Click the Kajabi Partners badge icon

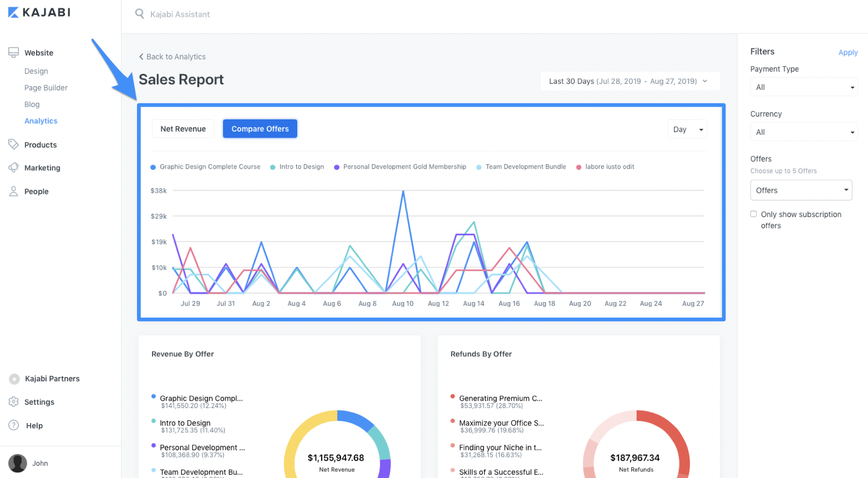click(x=14, y=379)
